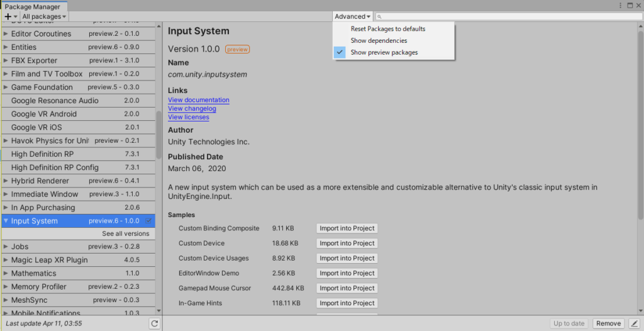The image size is (644, 331).
Task: Expand the Jobs package row
Action: [6, 247]
